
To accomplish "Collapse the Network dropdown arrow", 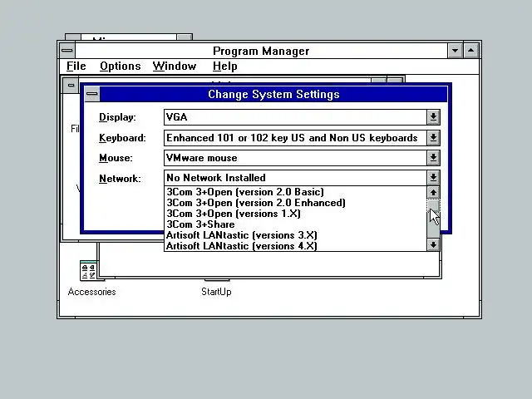I will pyautogui.click(x=433, y=177).
